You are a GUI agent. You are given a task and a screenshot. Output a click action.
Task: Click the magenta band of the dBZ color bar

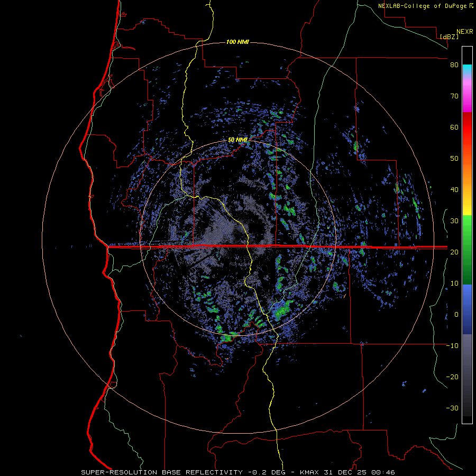pyautogui.click(x=467, y=97)
